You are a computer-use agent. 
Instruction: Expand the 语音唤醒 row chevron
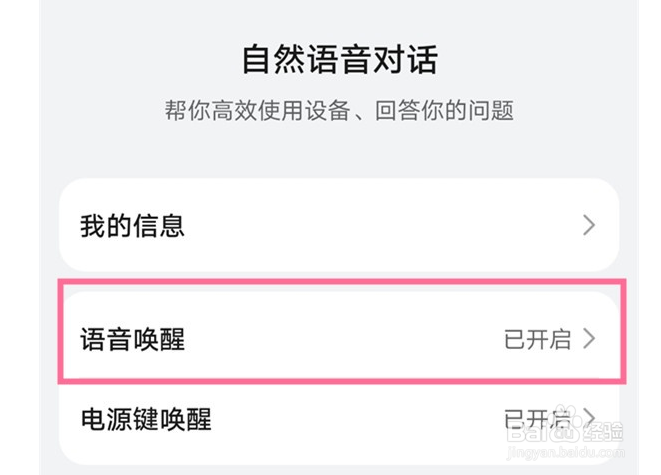(x=589, y=339)
